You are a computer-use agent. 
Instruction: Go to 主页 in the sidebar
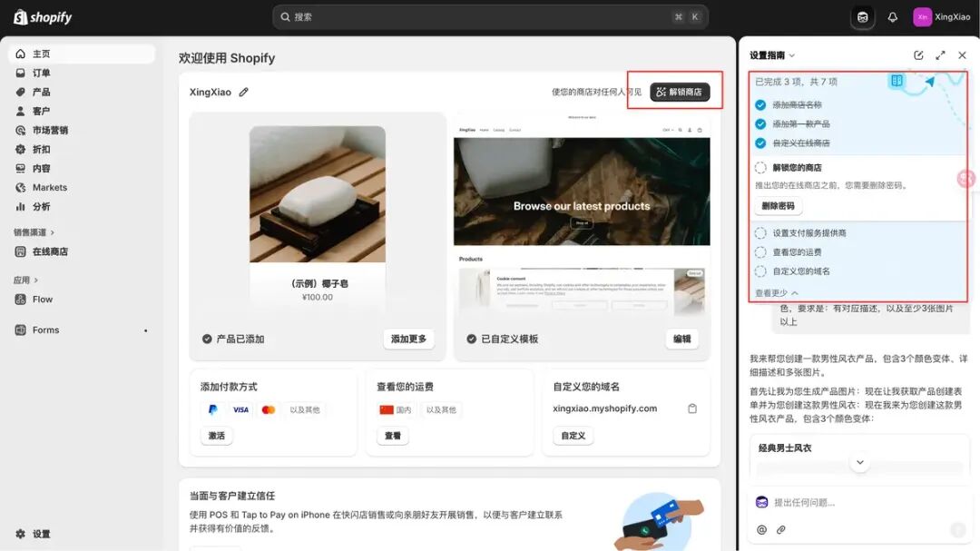click(x=82, y=54)
